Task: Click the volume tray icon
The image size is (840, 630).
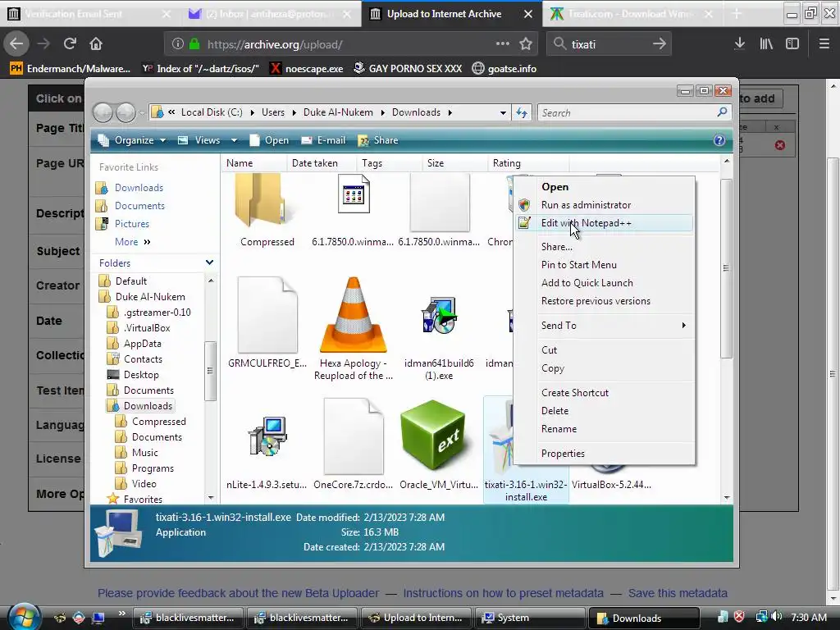Action: pyautogui.click(x=778, y=617)
